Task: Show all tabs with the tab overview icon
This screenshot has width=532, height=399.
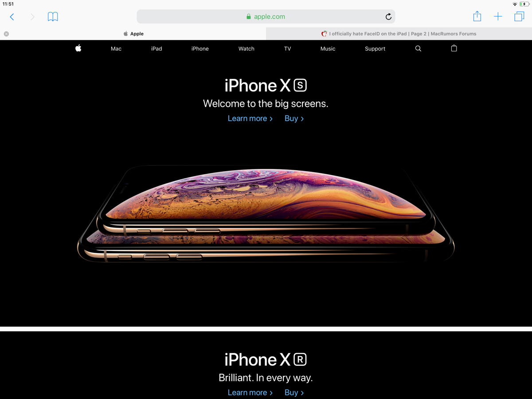Action: (519, 17)
